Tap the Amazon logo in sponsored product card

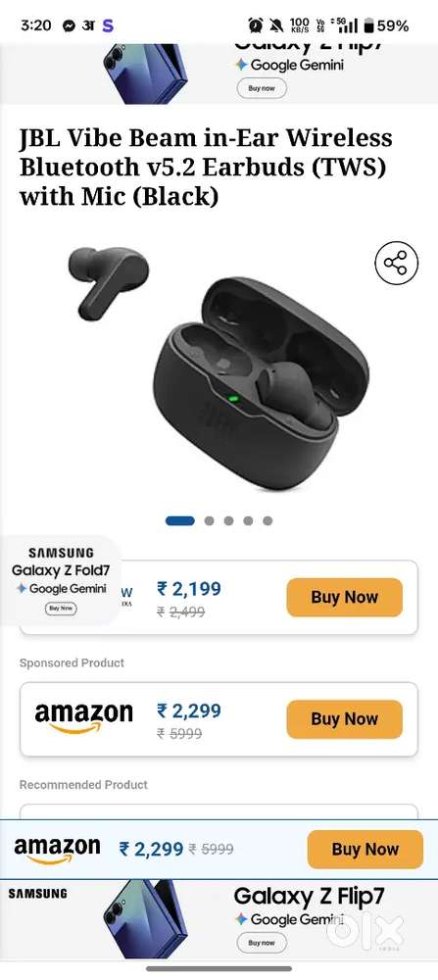83,718
